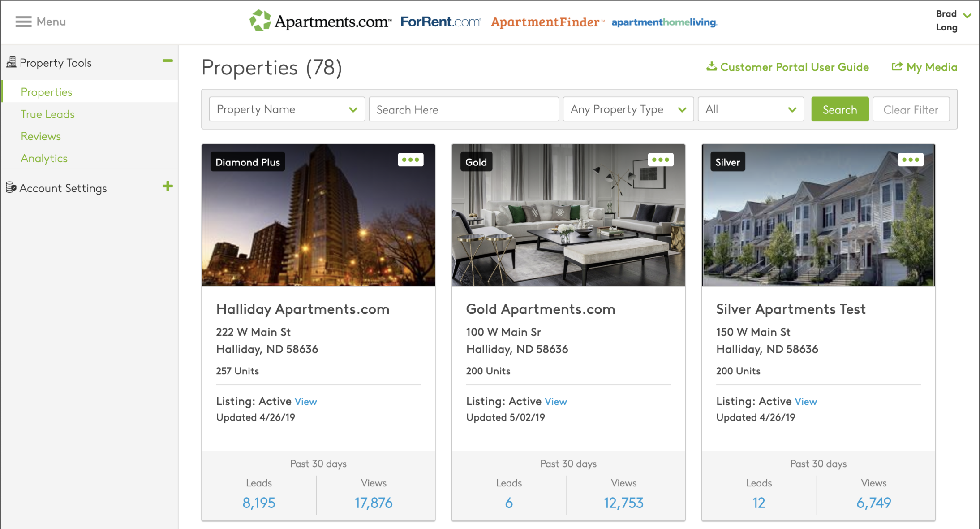Open the Any Property Type dropdown
Viewport: 980px width, 529px height.
628,109
